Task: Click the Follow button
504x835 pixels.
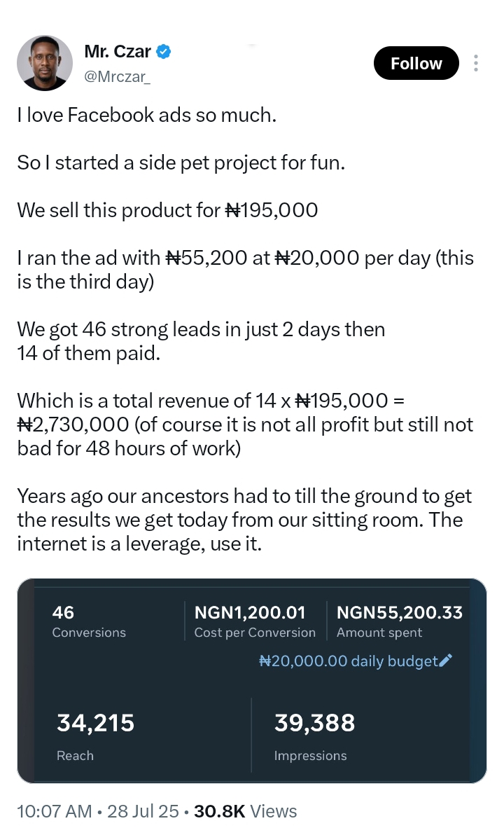Action: [416, 63]
